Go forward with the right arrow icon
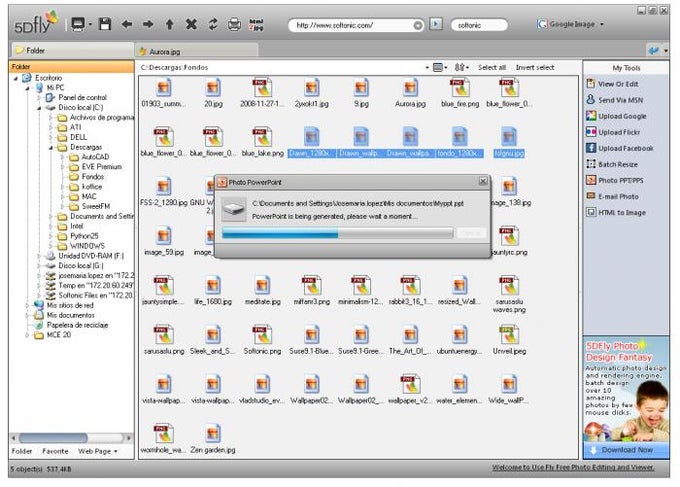Viewport: 680px width, 487px height. (148, 24)
